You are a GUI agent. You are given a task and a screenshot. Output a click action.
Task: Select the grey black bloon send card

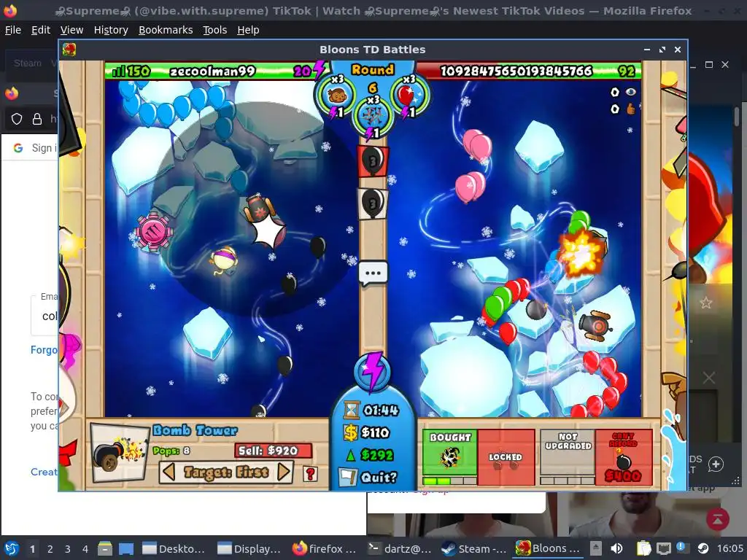373,204
